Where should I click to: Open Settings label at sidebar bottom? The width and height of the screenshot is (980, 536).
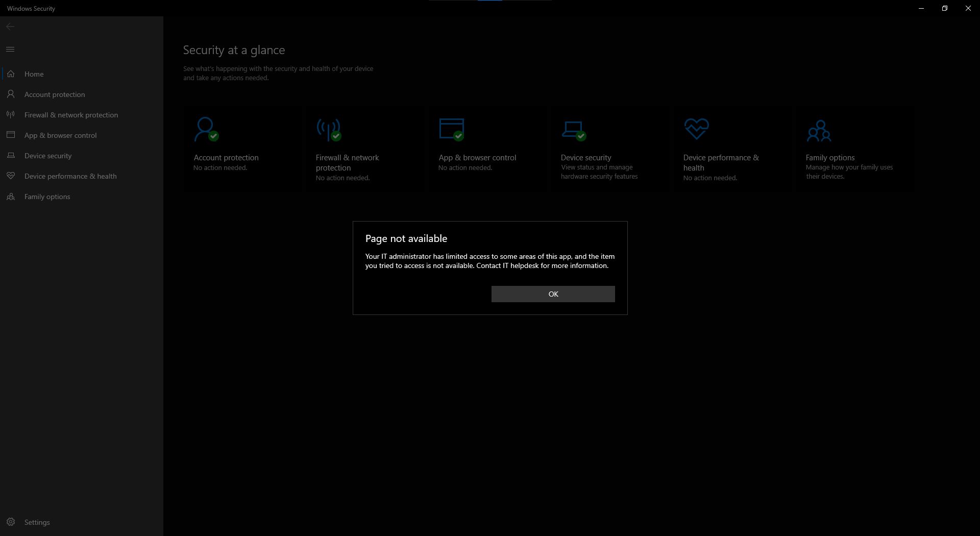pos(37,522)
